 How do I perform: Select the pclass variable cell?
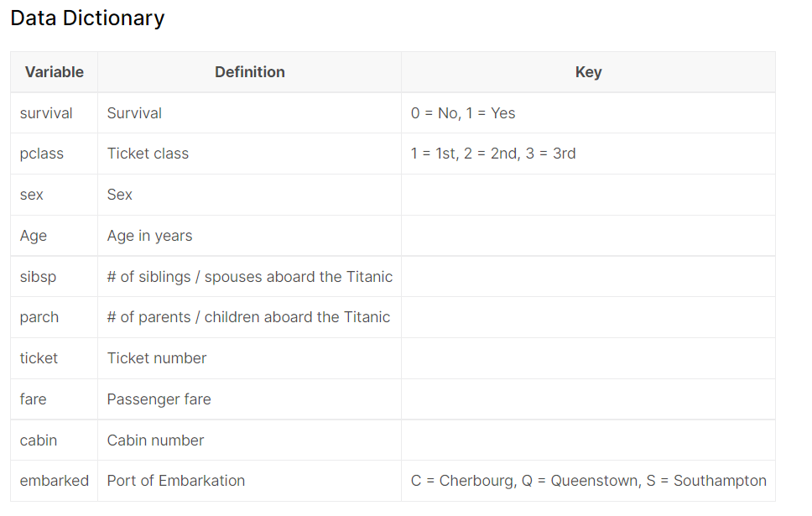point(42,154)
